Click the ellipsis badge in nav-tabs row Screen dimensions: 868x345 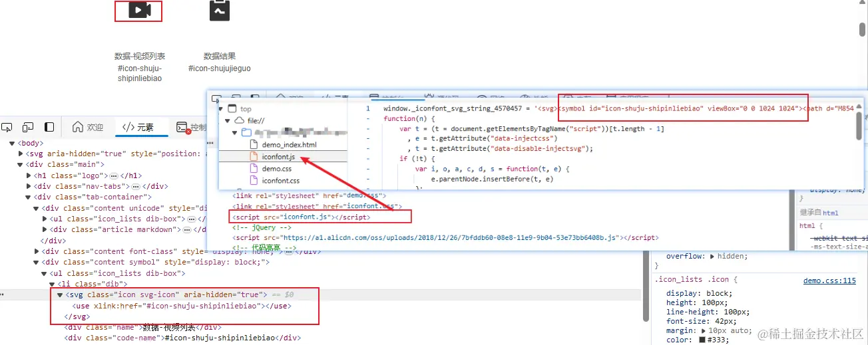point(136,186)
